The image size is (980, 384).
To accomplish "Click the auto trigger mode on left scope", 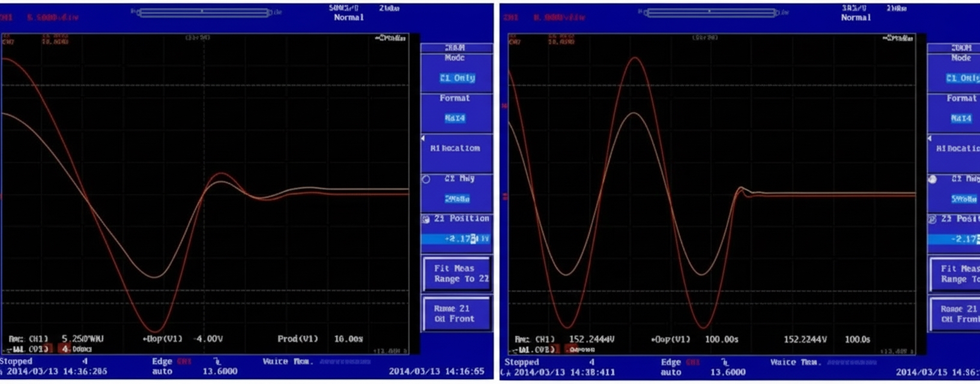I will [x=162, y=371].
